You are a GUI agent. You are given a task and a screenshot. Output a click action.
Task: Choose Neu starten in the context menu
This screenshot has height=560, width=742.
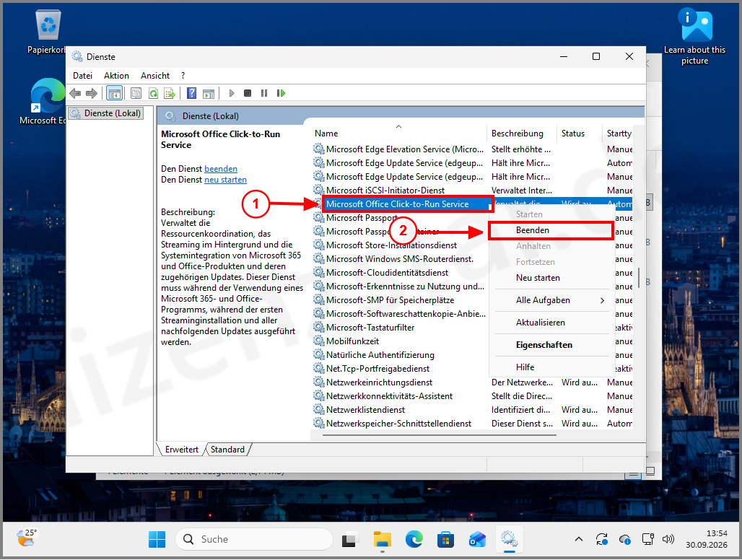tap(551, 278)
